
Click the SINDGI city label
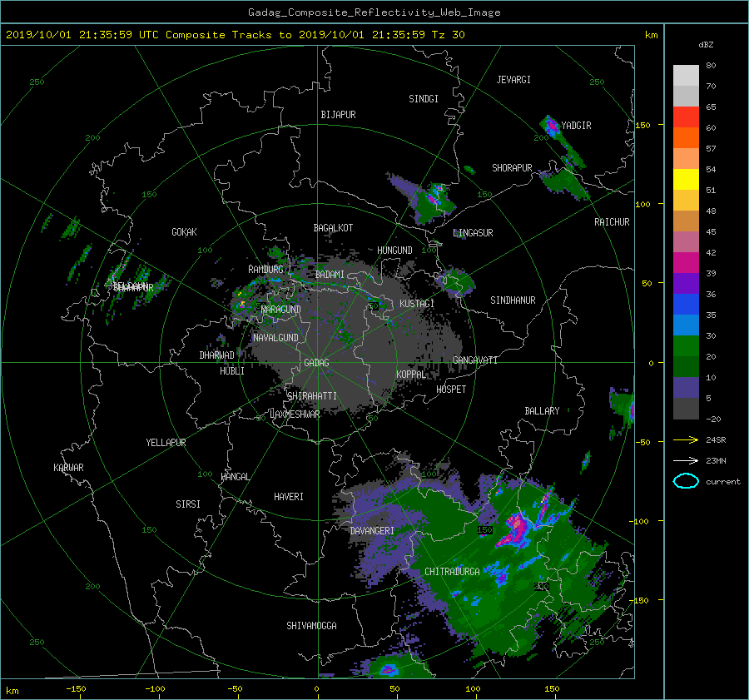tap(424, 99)
